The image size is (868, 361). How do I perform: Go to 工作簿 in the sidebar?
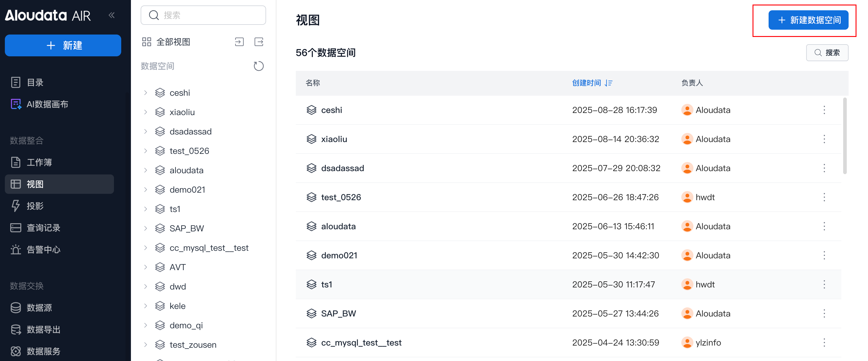39,162
